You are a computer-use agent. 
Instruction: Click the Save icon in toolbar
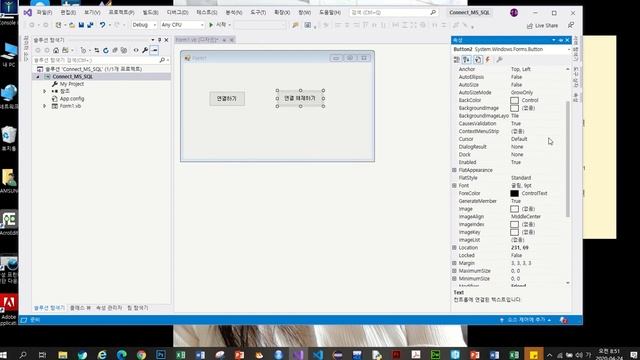81,25
